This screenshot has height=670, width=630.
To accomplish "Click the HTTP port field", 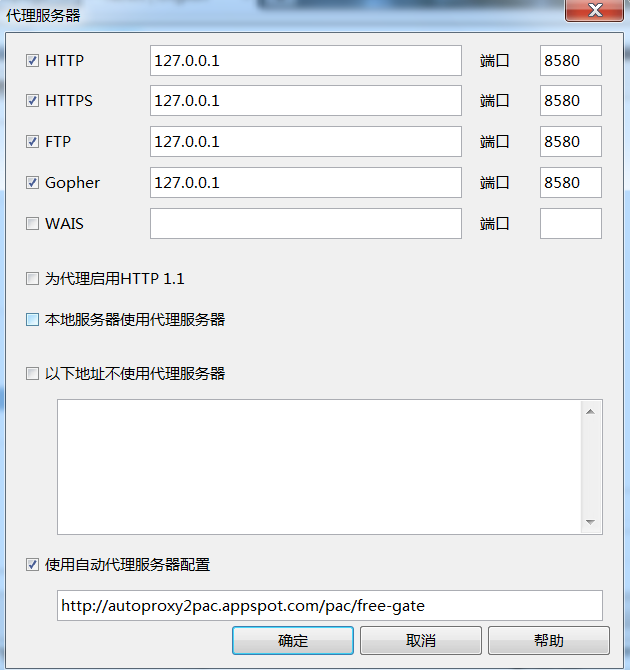I will [x=571, y=61].
